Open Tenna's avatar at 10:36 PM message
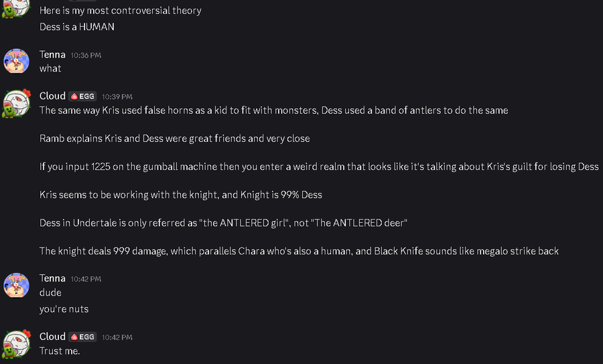Viewport: 603px width, 364px height. point(16,61)
